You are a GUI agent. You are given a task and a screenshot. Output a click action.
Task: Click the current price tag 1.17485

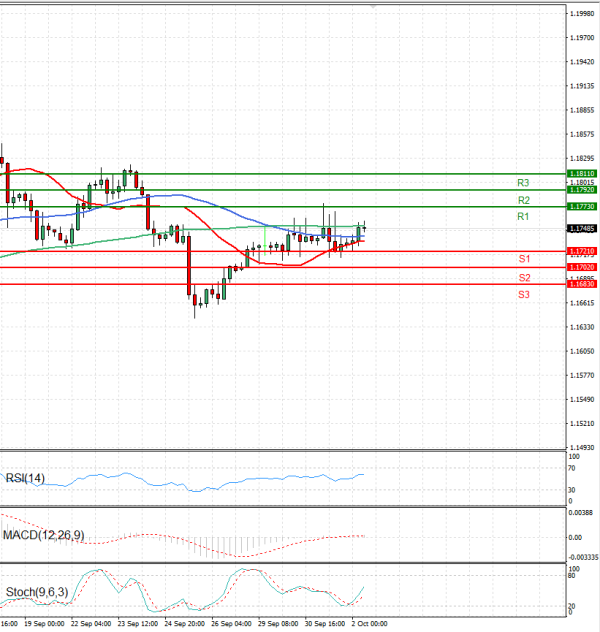coord(582,228)
